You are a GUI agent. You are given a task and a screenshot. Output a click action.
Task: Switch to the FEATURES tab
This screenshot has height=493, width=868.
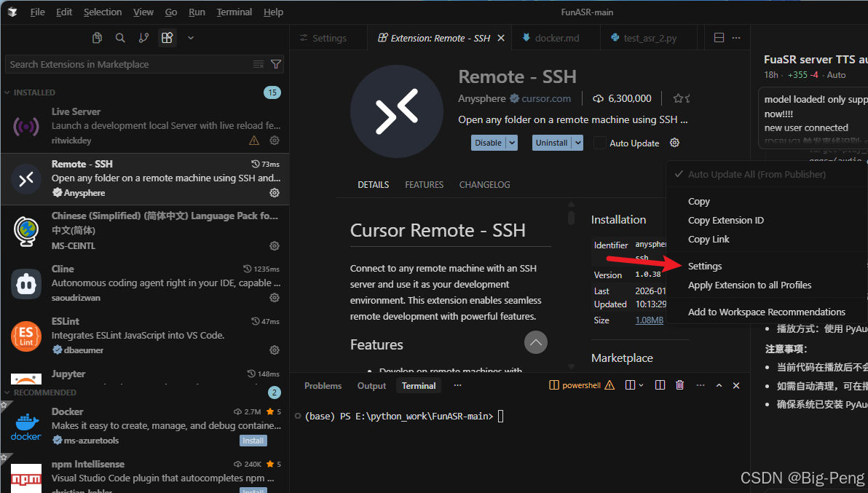[x=424, y=184]
